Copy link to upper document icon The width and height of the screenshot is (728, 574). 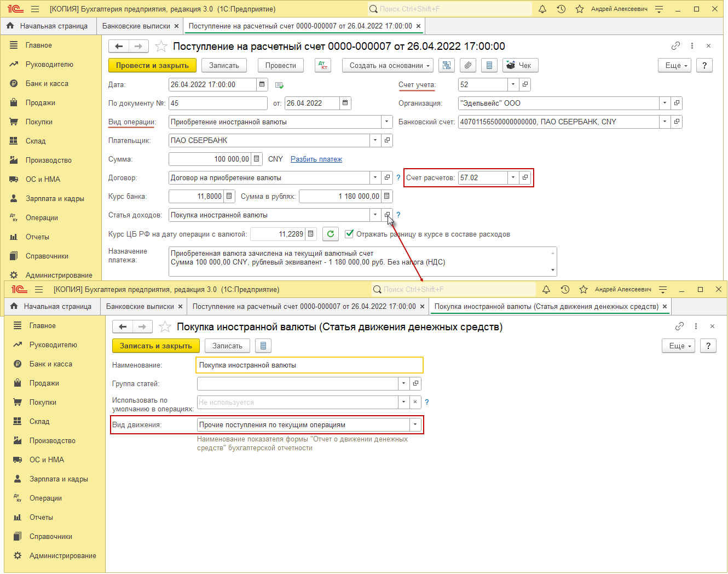click(675, 46)
